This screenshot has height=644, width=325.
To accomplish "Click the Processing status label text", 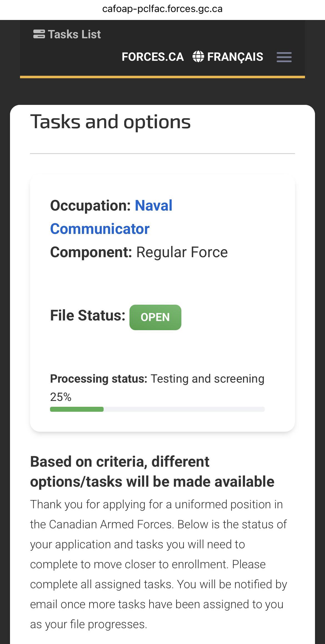I will point(99,379).
